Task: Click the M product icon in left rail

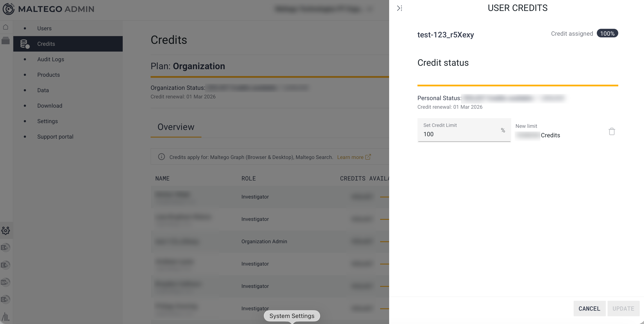Action: [6, 282]
